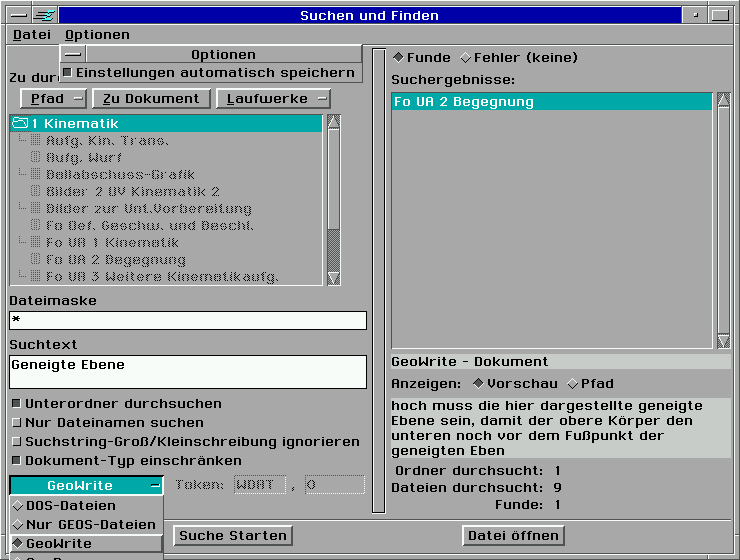This screenshot has height=560, width=740.
Task: Click into the Suchtext input field
Action: [x=188, y=372]
